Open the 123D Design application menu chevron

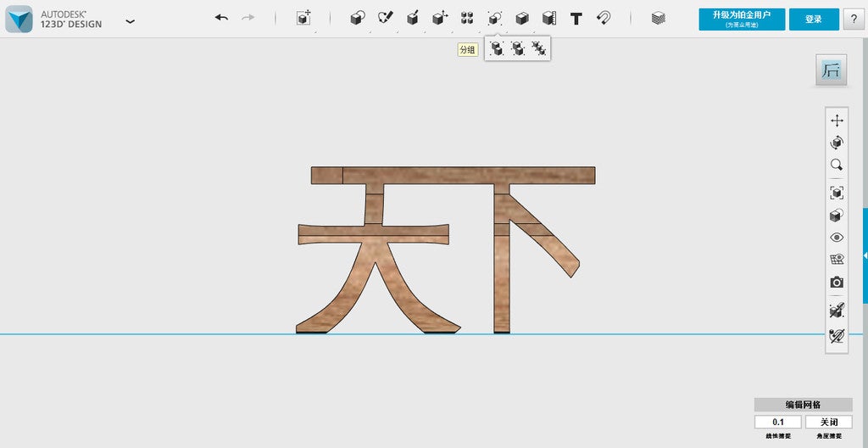click(x=130, y=21)
